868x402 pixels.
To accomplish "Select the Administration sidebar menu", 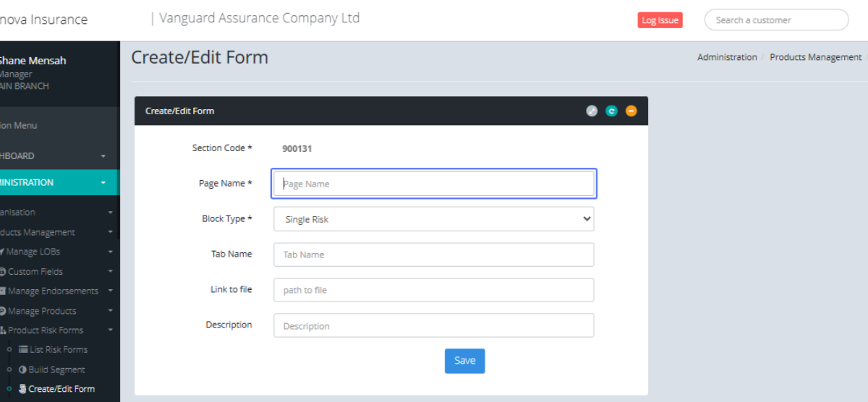I will [x=51, y=182].
